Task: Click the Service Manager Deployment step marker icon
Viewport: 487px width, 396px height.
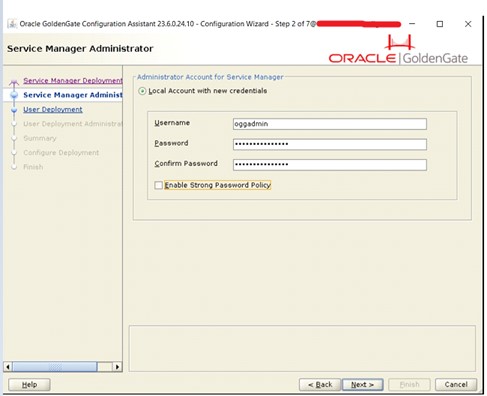Action: click(14, 81)
